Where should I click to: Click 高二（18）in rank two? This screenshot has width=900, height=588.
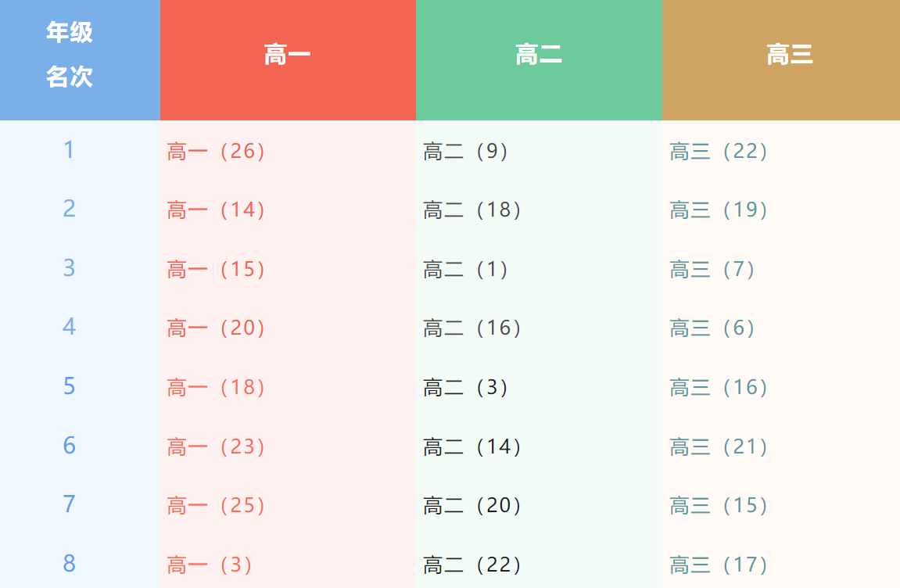click(472, 210)
